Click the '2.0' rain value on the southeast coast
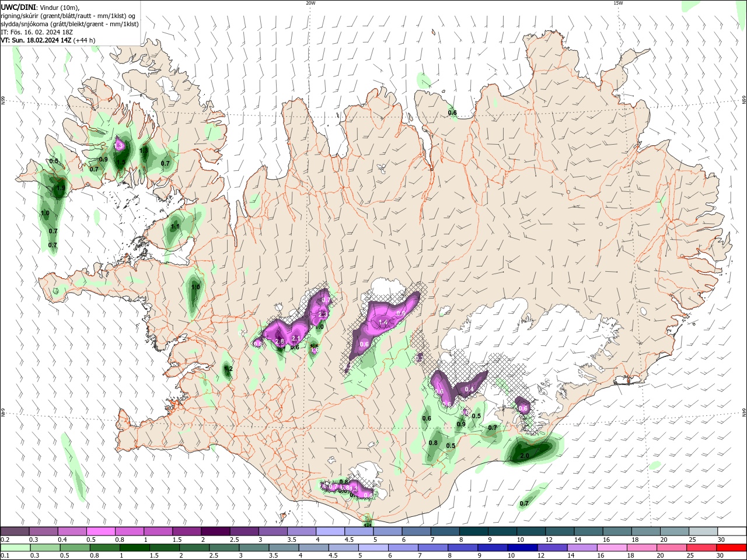Image resolution: width=747 pixels, height=560 pixels. pyautogui.click(x=524, y=456)
